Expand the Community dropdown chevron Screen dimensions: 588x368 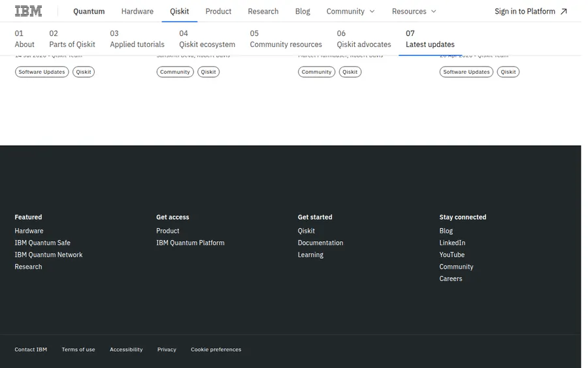click(x=372, y=12)
